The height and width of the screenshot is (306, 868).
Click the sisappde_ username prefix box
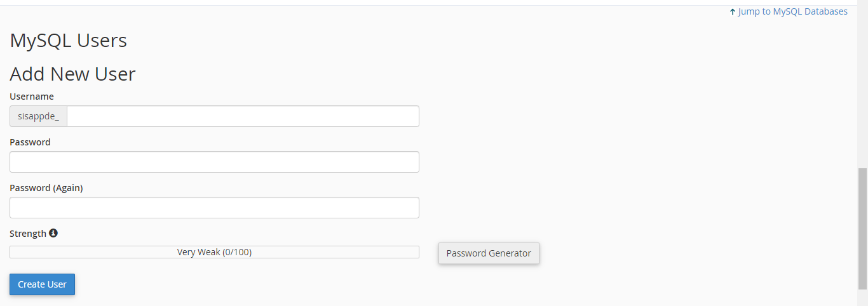38,116
